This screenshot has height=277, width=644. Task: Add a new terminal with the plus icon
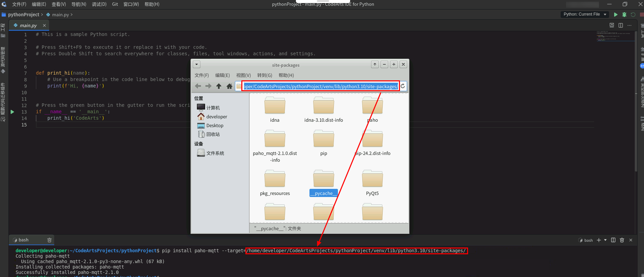(x=599, y=240)
